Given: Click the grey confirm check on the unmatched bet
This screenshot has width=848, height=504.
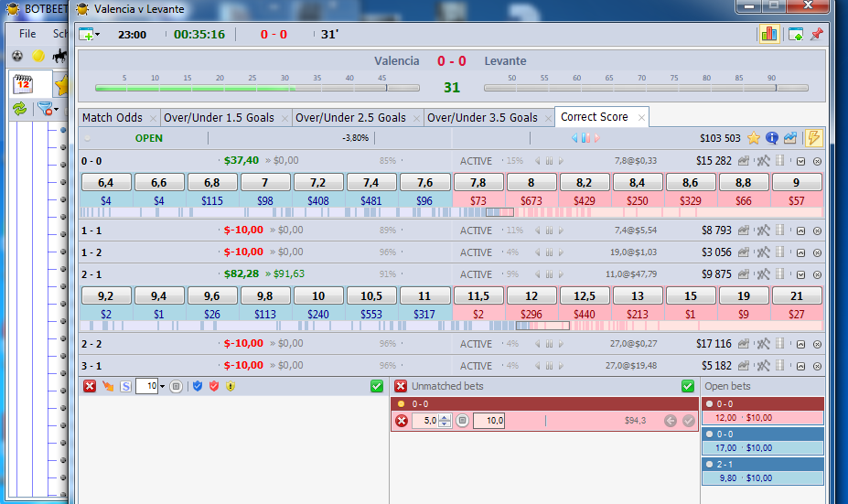Looking at the screenshot, I should click(x=689, y=421).
